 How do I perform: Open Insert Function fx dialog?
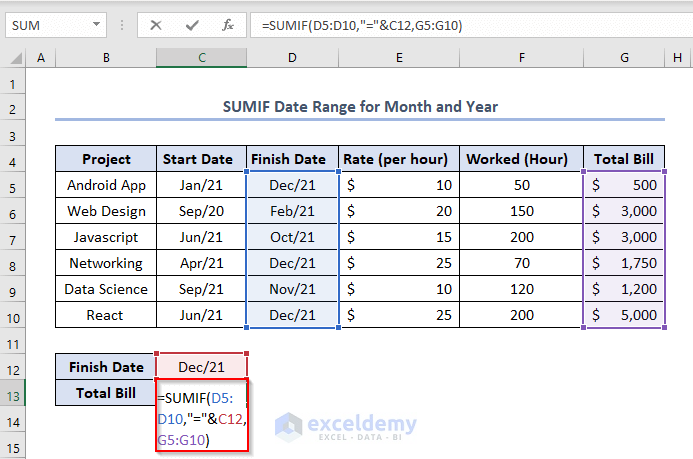228,25
